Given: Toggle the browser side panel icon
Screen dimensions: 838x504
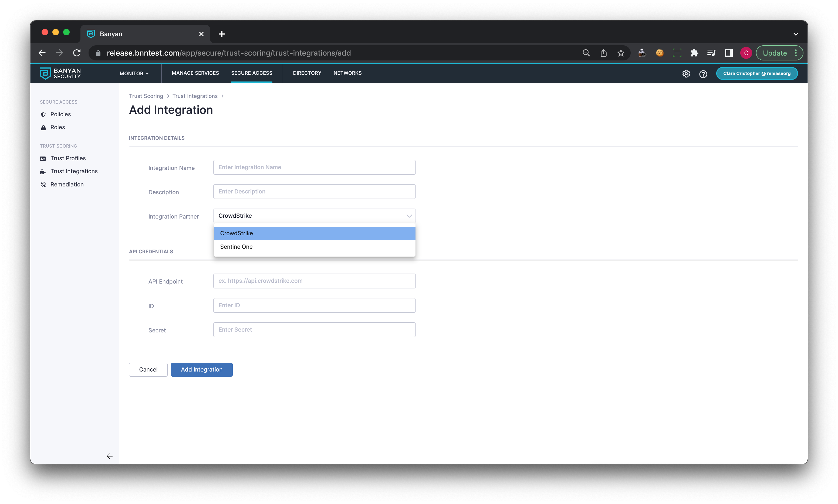Looking at the screenshot, I should pyautogui.click(x=729, y=53).
